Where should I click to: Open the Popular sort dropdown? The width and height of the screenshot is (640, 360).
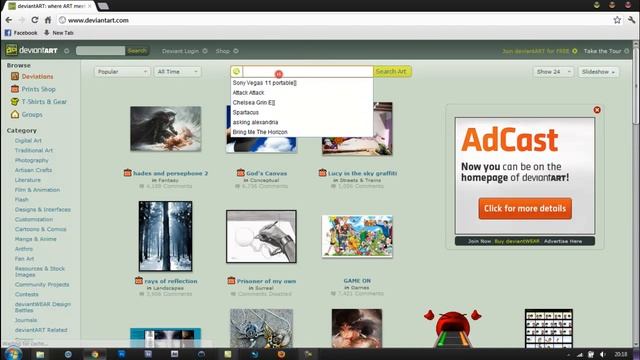pos(122,72)
